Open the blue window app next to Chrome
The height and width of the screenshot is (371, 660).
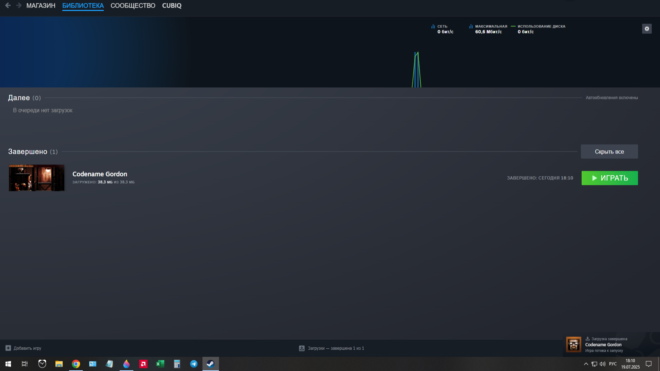(93, 364)
